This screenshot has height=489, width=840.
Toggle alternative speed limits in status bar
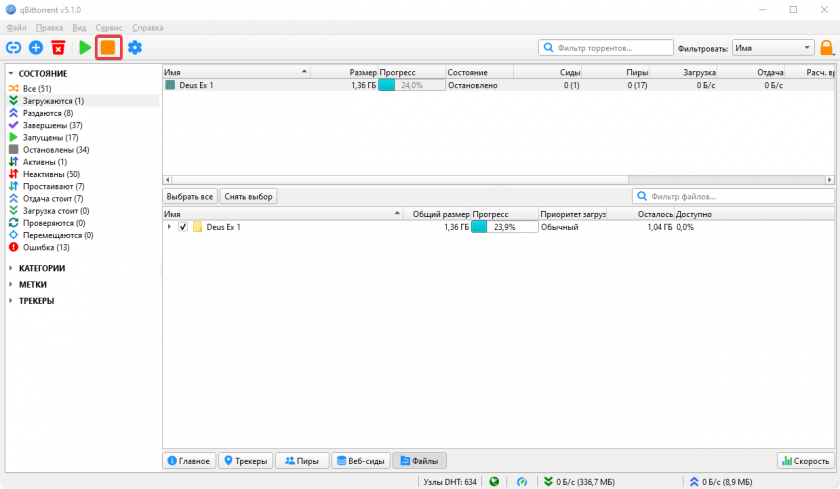tap(521, 481)
